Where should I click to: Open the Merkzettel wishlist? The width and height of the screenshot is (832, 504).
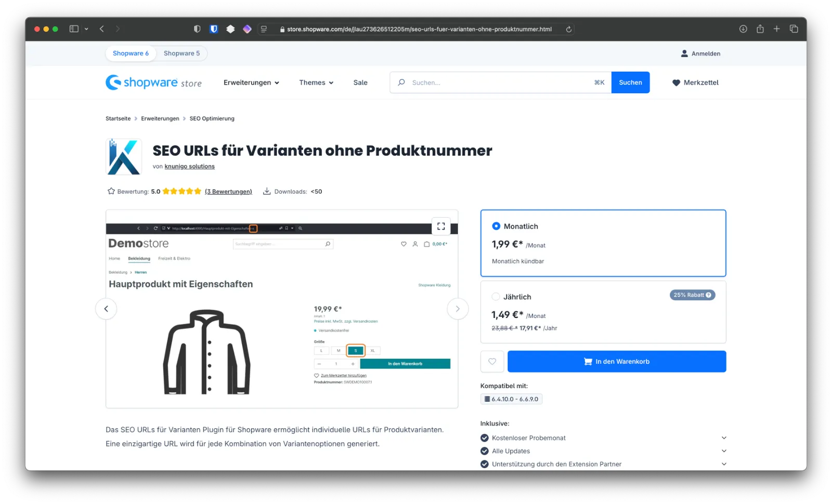[x=695, y=82]
